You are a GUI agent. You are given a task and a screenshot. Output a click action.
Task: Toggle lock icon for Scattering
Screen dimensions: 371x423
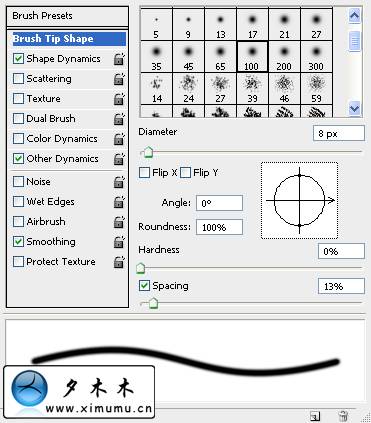119,79
